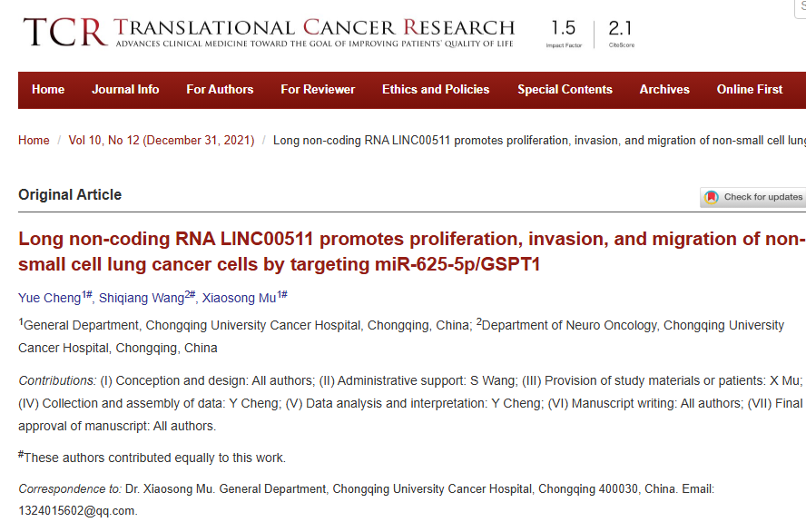Click the Check for updates button

coord(753,197)
